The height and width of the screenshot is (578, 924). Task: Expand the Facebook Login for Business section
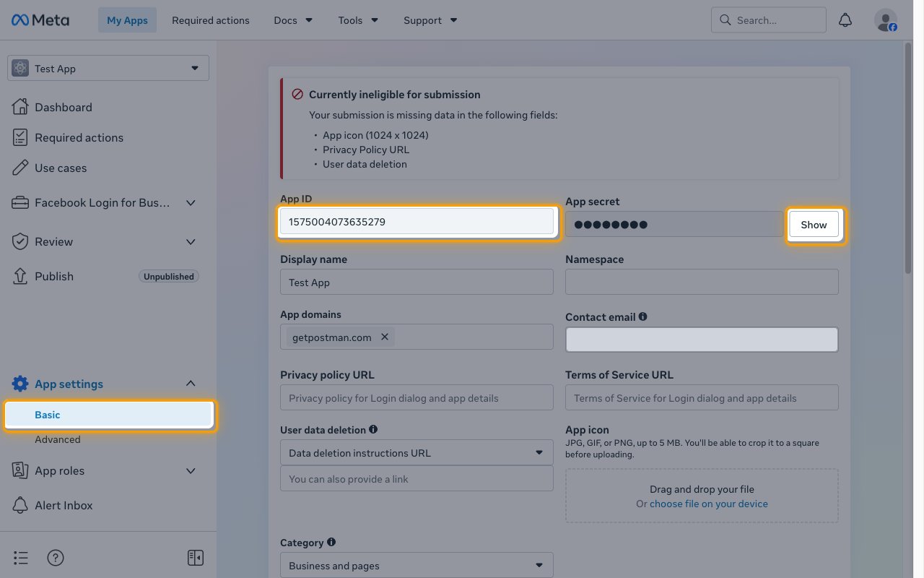point(191,203)
